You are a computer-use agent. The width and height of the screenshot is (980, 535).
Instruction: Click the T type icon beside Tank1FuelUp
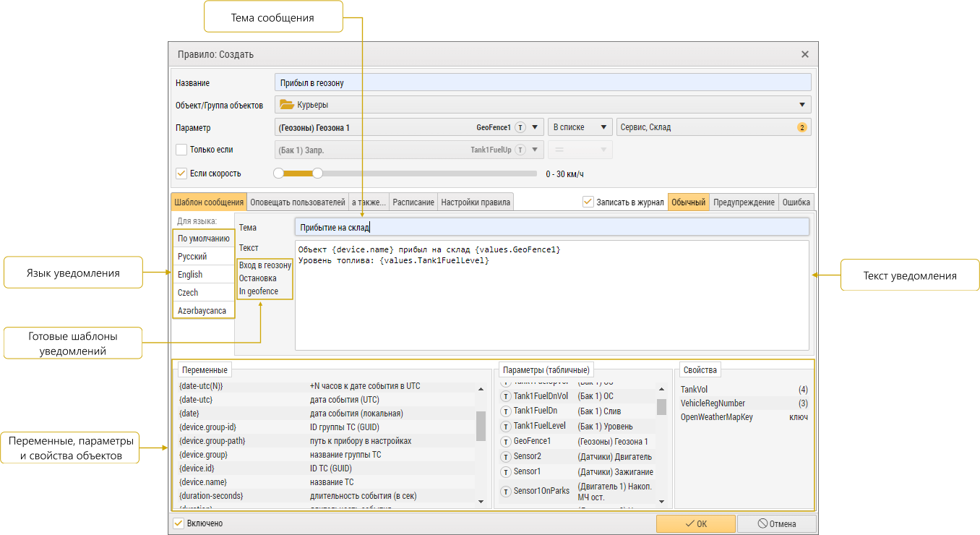pyautogui.click(x=520, y=150)
